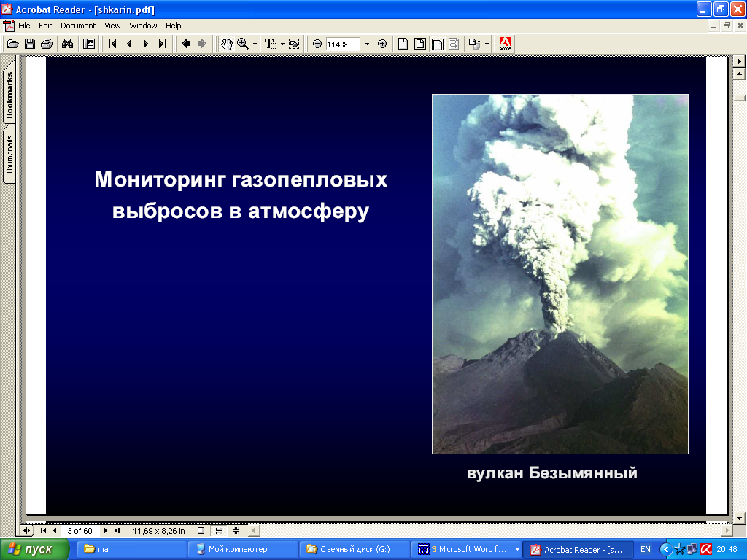
Task: Open the File menu
Action: tap(24, 26)
